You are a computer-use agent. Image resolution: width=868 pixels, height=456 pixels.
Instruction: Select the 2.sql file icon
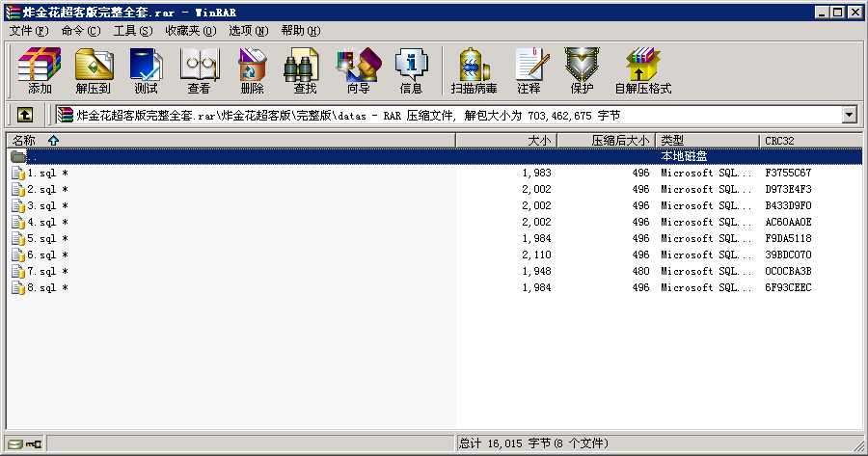pyautogui.click(x=18, y=190)
